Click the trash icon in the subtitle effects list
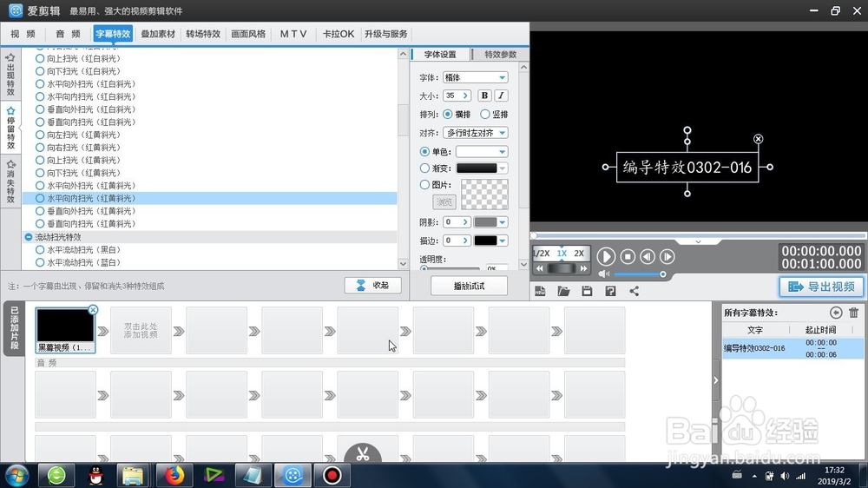 pos(853,313)
